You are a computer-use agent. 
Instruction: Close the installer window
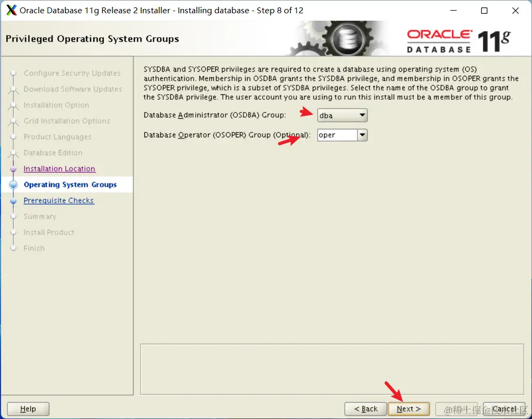(516, 11)
